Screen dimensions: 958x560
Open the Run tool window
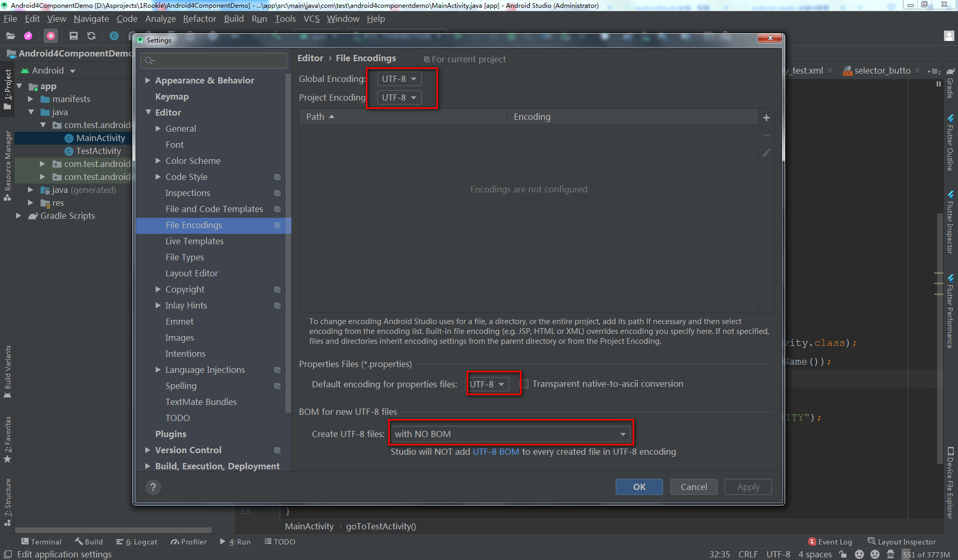pos(235,542)
